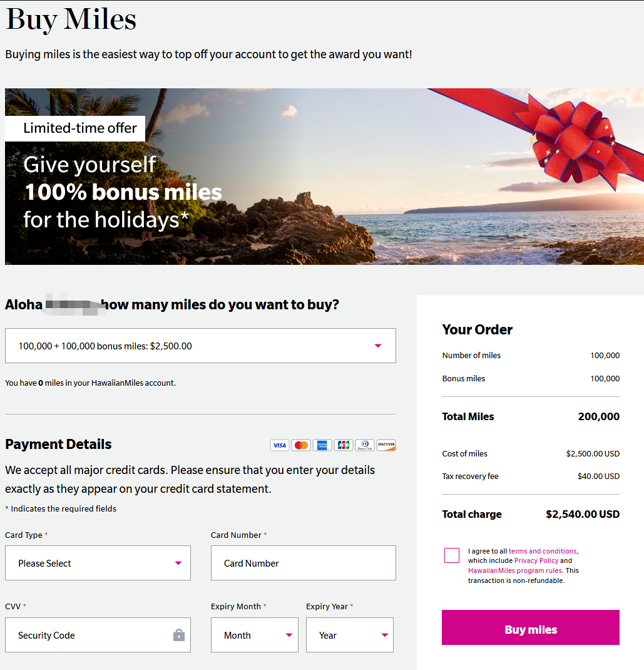Click the lock icon in Security Code field
The height and width of the screenshot is (670, 644).
pyautogui.click(x=179, y=635)
